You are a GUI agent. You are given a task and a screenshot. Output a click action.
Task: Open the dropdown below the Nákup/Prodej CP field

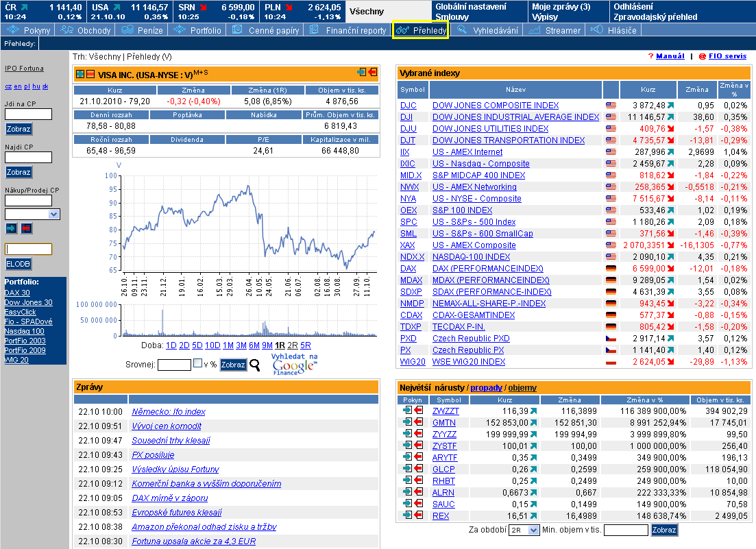coord(32,214)
